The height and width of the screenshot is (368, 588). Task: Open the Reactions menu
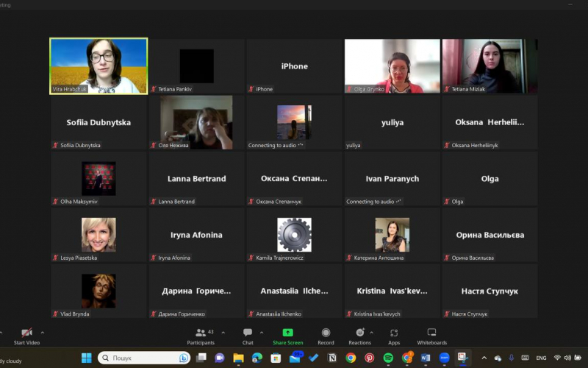[359, 336]
